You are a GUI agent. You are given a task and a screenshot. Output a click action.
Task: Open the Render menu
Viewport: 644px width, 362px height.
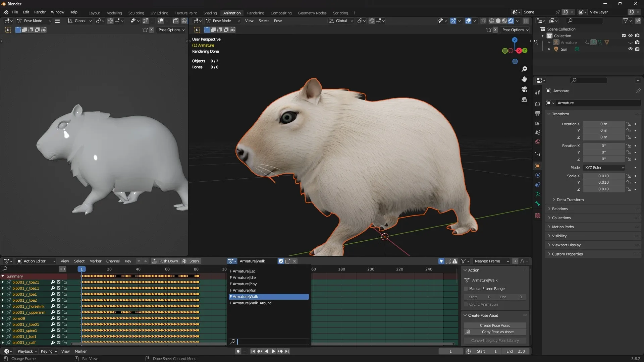[x=40, y=12]
